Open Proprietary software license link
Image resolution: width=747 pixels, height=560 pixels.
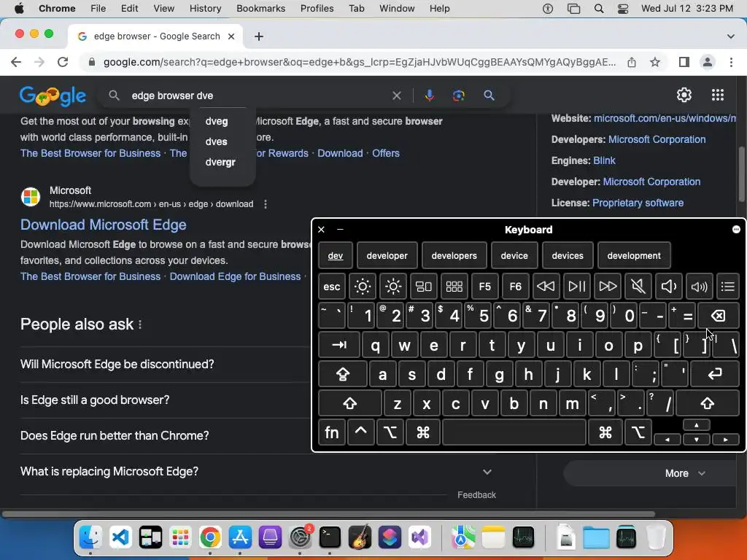pyautogui.click(x=638, y=203)
